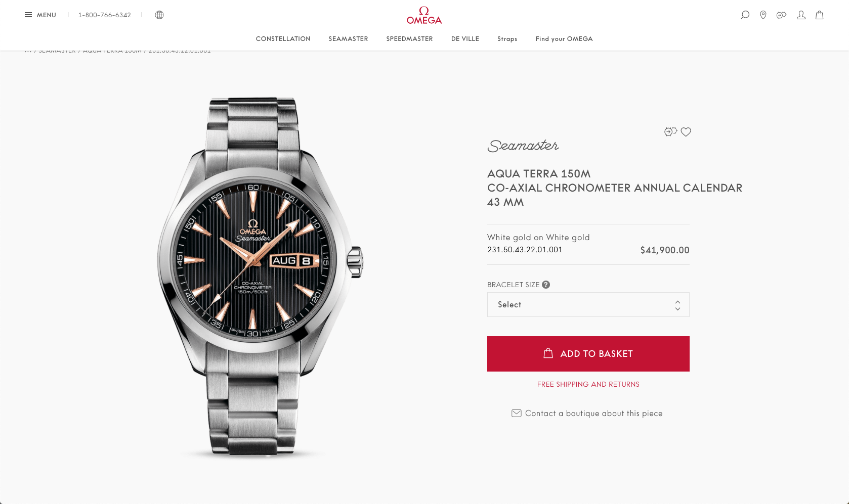Screen dimensions: 849x504
Task: Expand the Bracelet Size Select dropdown
Action: click(588, 304)
